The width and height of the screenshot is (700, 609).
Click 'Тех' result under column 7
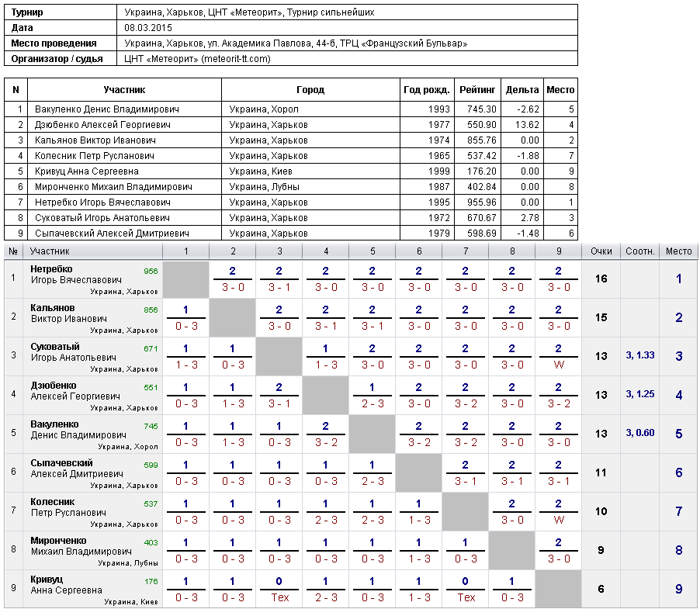tap(466, 598)
